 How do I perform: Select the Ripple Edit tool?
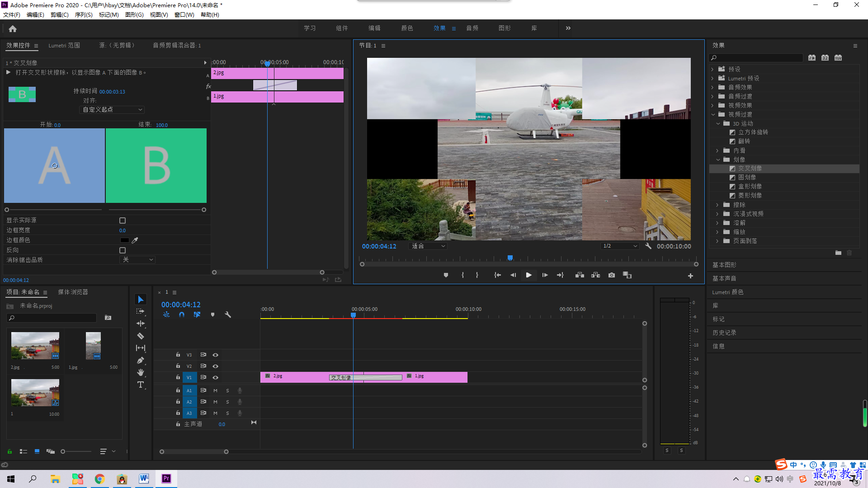click(x=141, y=324)
